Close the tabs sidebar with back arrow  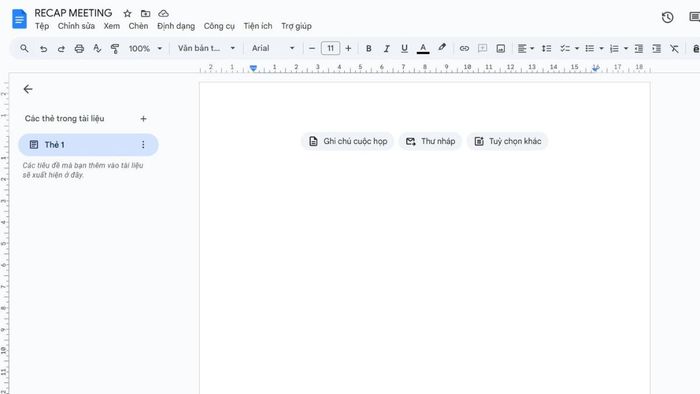click(x=28, y=89)
